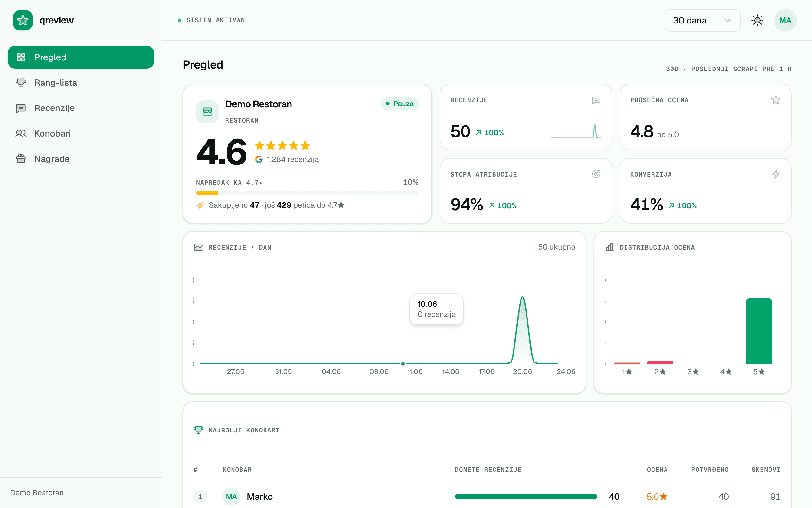Viewport: 812px width, 508px height.
Task: Click the message icon on Recenzije stat card
Action: point(596,100)
